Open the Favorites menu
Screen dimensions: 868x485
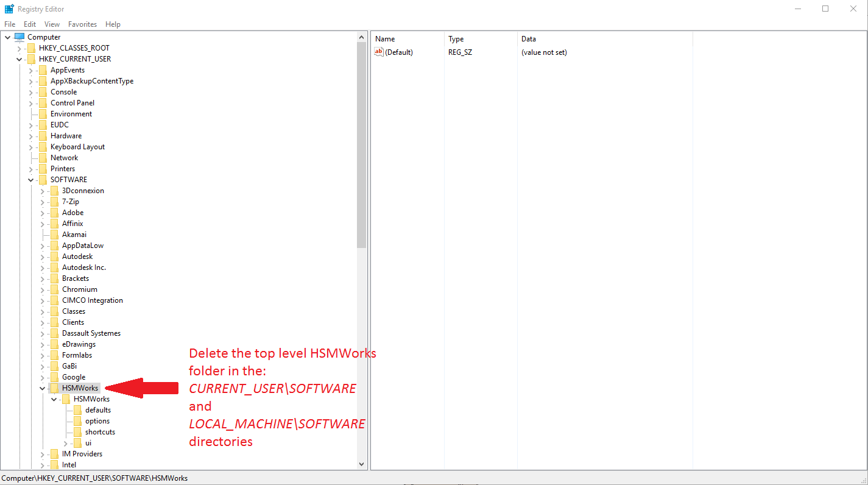[x=82, y=24]
